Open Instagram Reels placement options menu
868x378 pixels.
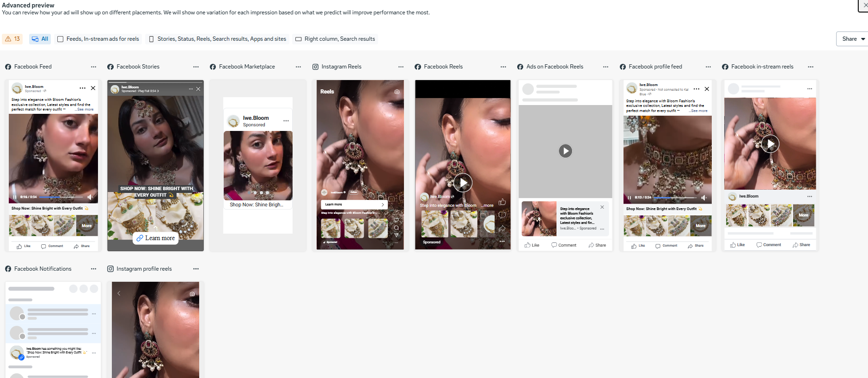(x=401, y=67)
